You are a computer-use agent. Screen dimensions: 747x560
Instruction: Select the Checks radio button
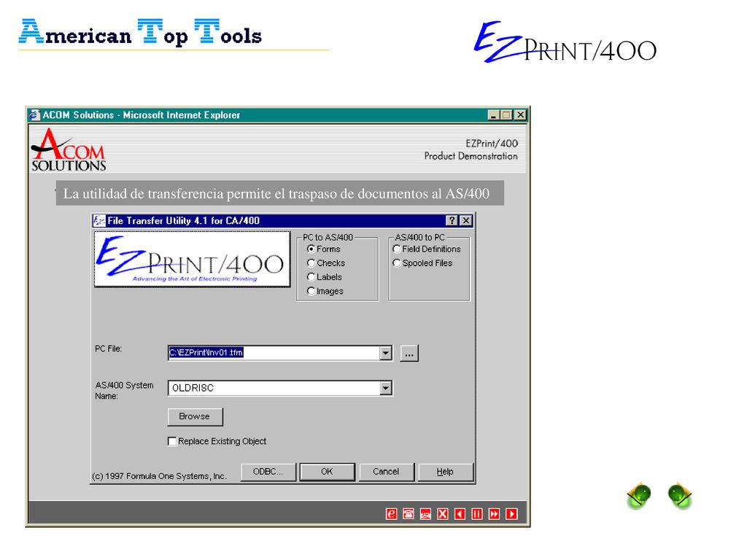(x=311, y=262)
